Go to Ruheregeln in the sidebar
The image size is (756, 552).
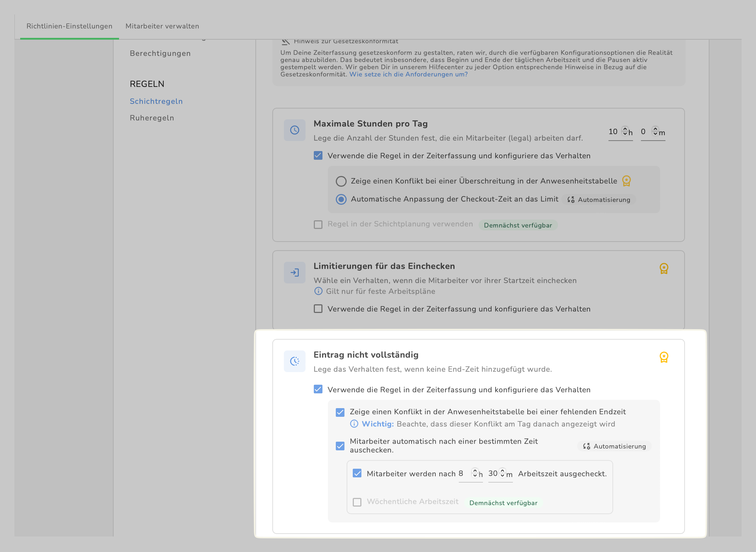[152, 118]
